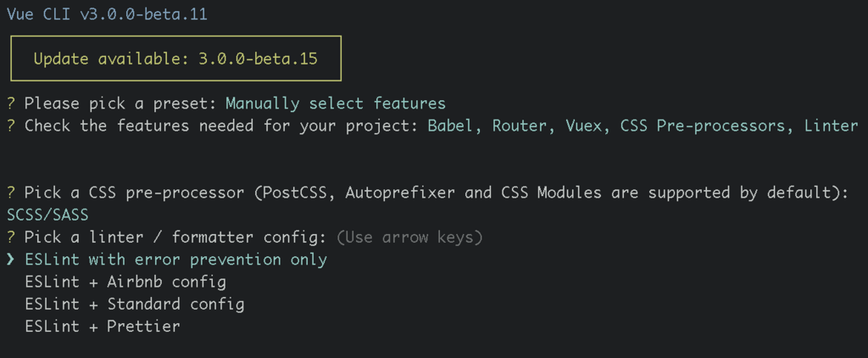This screenshot has height=358, width=868.
Task: Click the selection arrow cursor beside ESLint
Action: (x=11, y=260)
